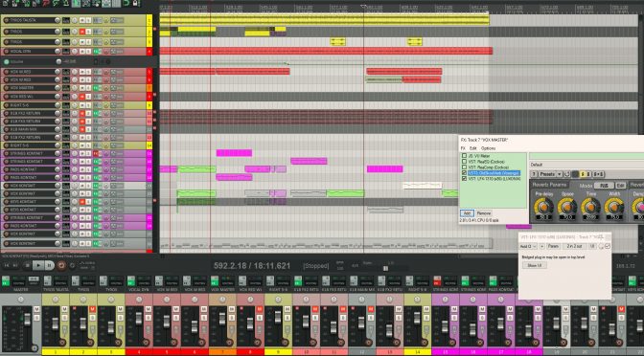
Task: Toggle bypass checkbox in bridged plugin window
Action: click(608, 246)
